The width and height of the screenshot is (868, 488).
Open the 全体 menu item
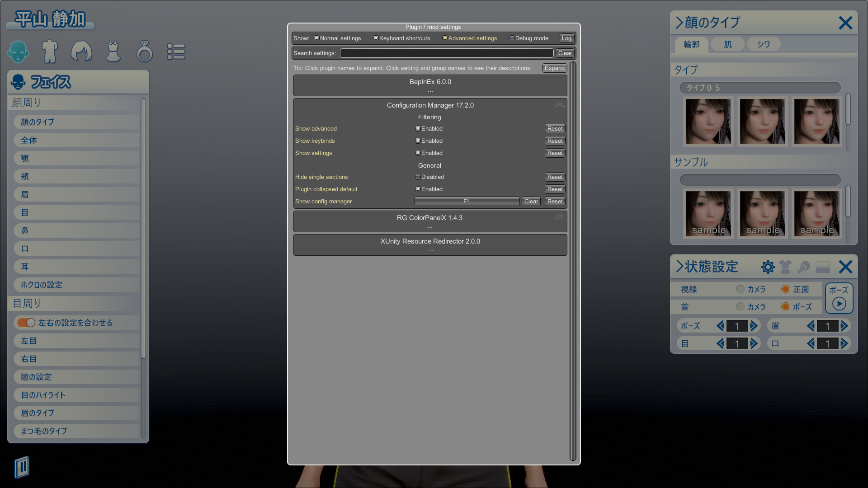tap(76, 140)
